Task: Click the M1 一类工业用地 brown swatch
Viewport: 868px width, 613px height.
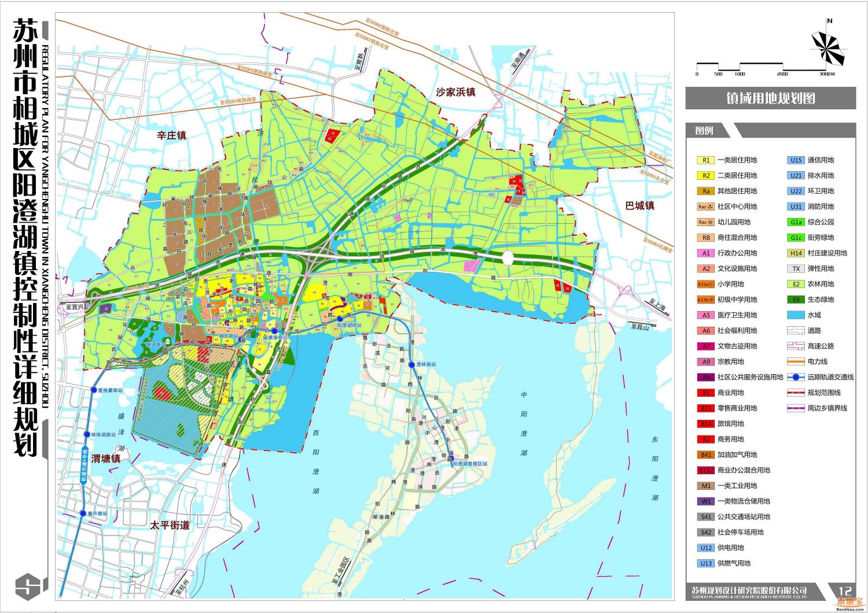Action: click(x=706, y=486)
